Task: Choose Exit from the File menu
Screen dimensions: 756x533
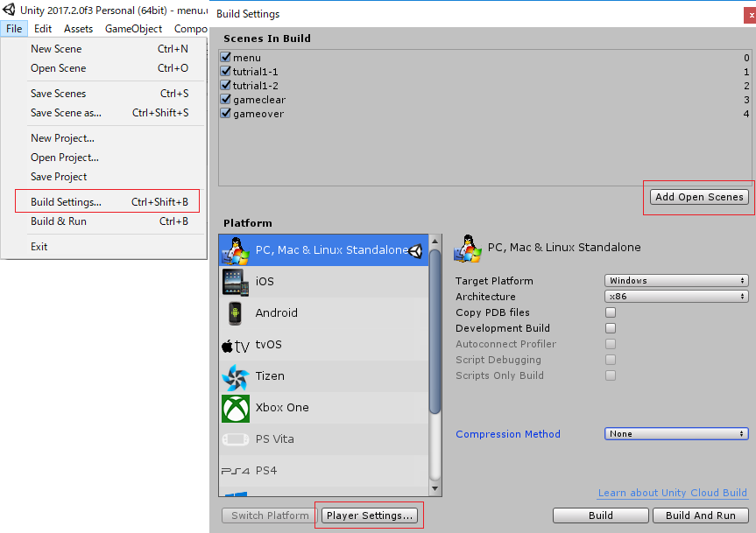Action: pyautogui.click(x=110, y=247)
